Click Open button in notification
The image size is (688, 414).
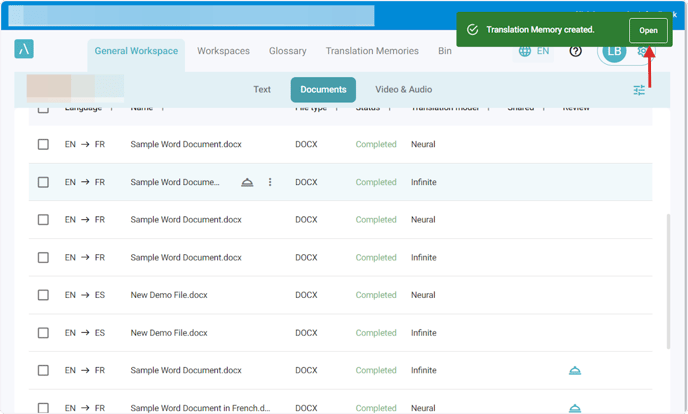pos(648,30)
